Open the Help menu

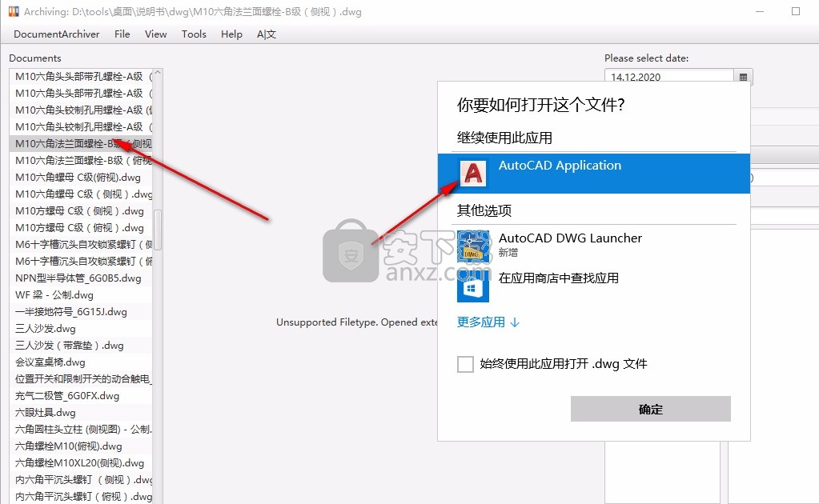pyautogui.click(x=231, y=34)
